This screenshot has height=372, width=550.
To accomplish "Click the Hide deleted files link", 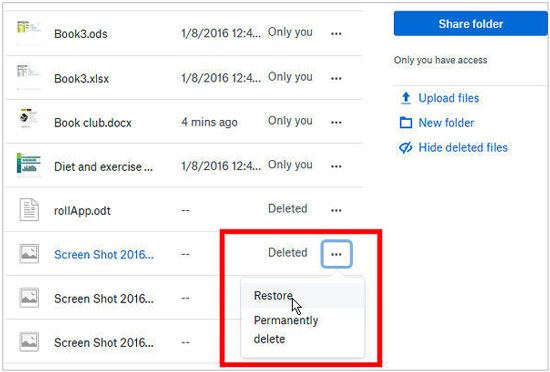I will tap(463, 148).
